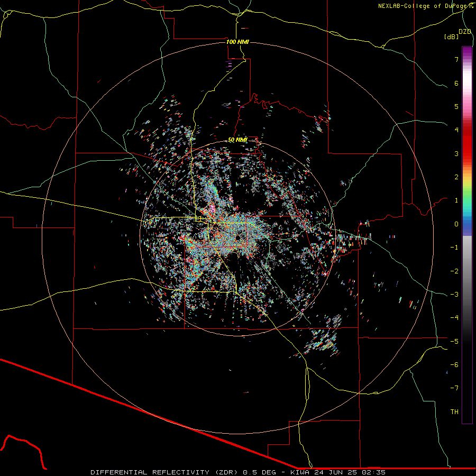Click the -4 value on the color scale
This screenshot has height=476, width=476.
[454, 318]
